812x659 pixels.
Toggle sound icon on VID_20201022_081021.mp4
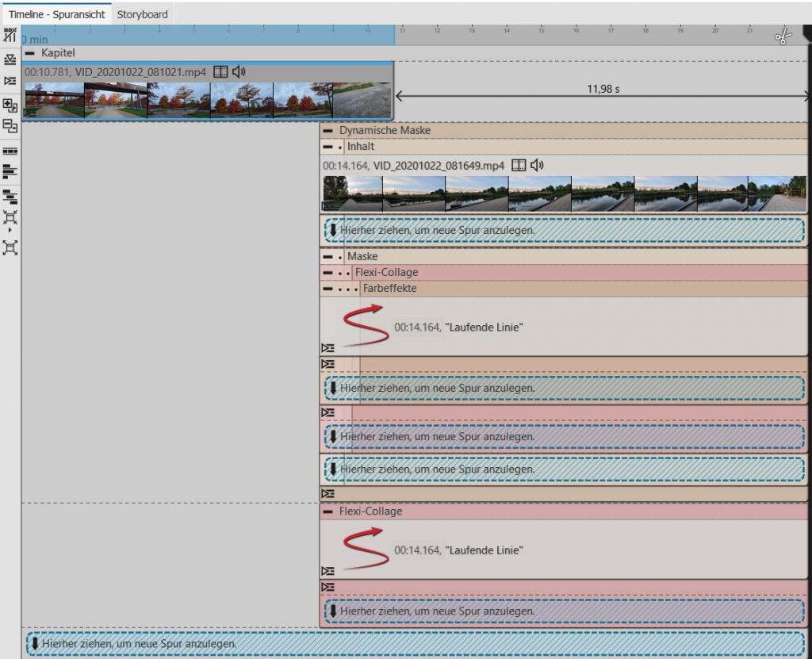(239, 72)
